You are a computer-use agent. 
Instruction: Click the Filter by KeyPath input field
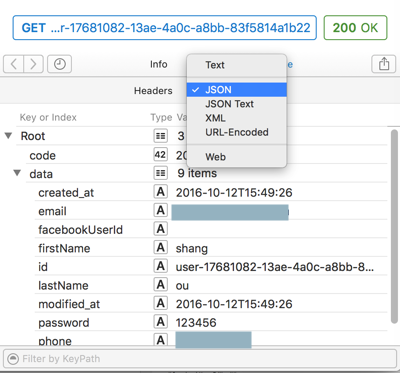coord(200,359)
